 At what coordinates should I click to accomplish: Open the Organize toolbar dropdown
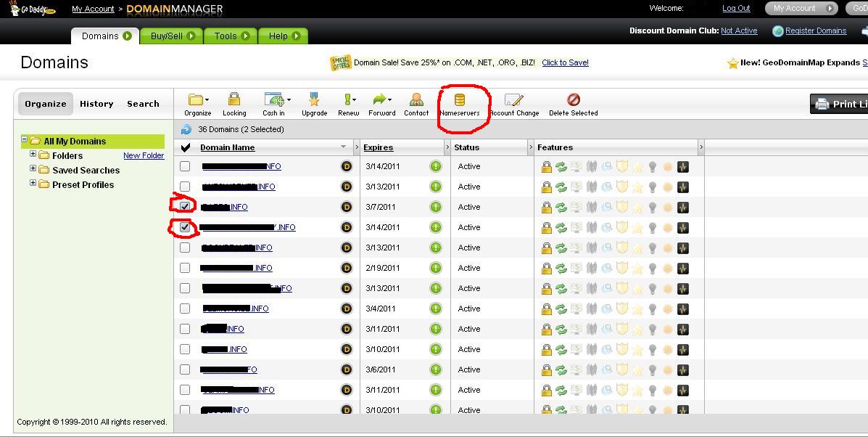tap(197, 100)
